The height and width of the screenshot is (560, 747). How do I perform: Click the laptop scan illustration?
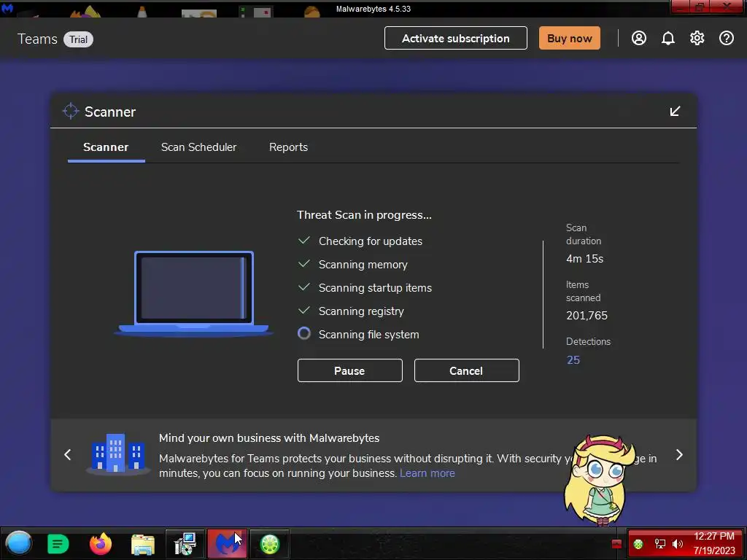[193, 293]
